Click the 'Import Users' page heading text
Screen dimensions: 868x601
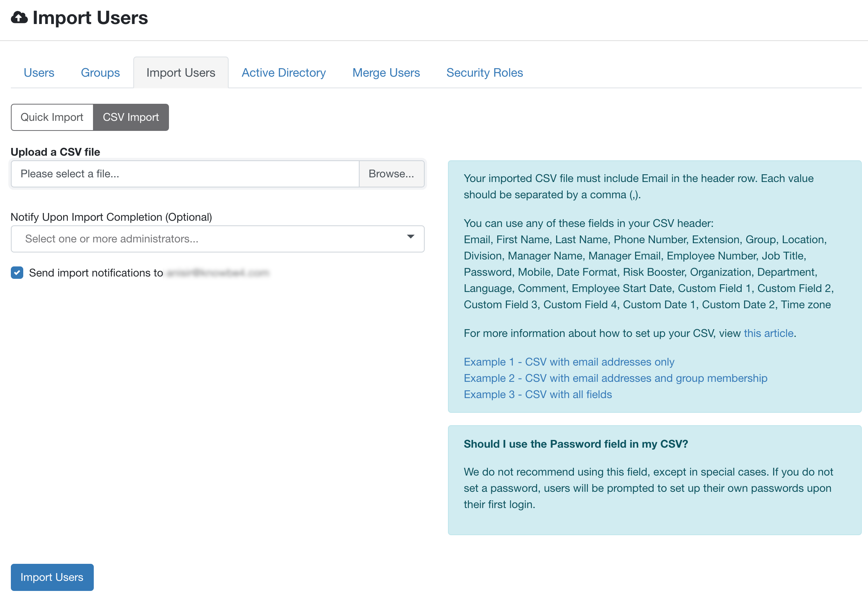coord(90,18)
